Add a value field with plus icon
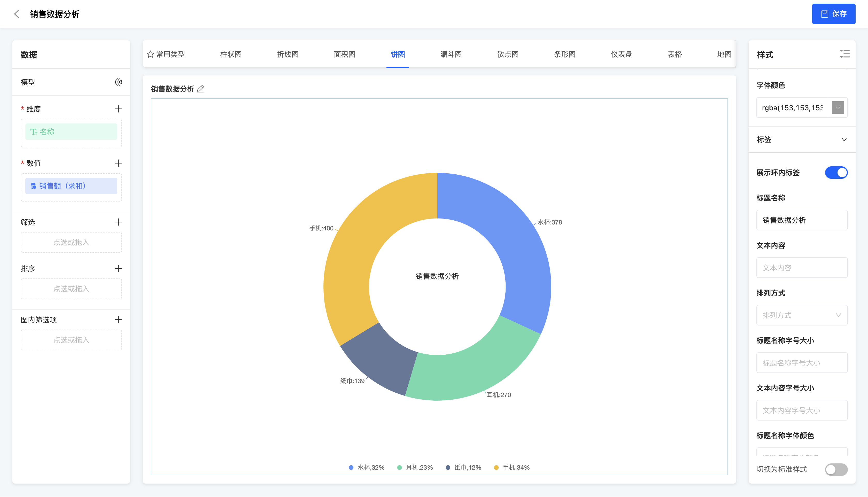868x497 pixels. coord(118,163)
